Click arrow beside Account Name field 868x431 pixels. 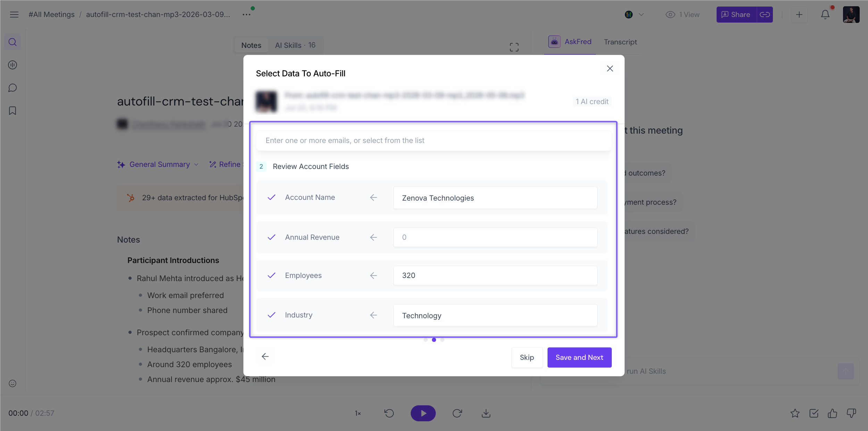pyautogui.click(x=374, y=197)
